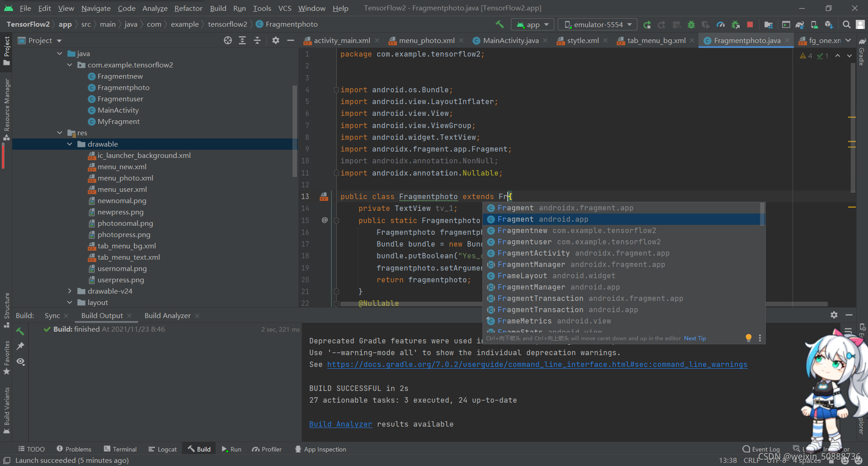868x466 pixels.
Task: Switch to MainActivity.java editor tab
Action: 510,40
